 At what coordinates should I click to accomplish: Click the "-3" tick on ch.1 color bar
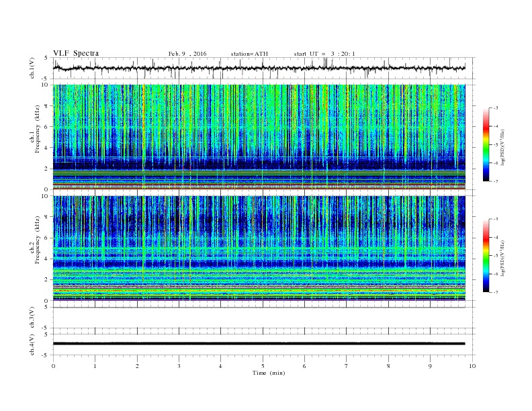[x=495, y=108]
